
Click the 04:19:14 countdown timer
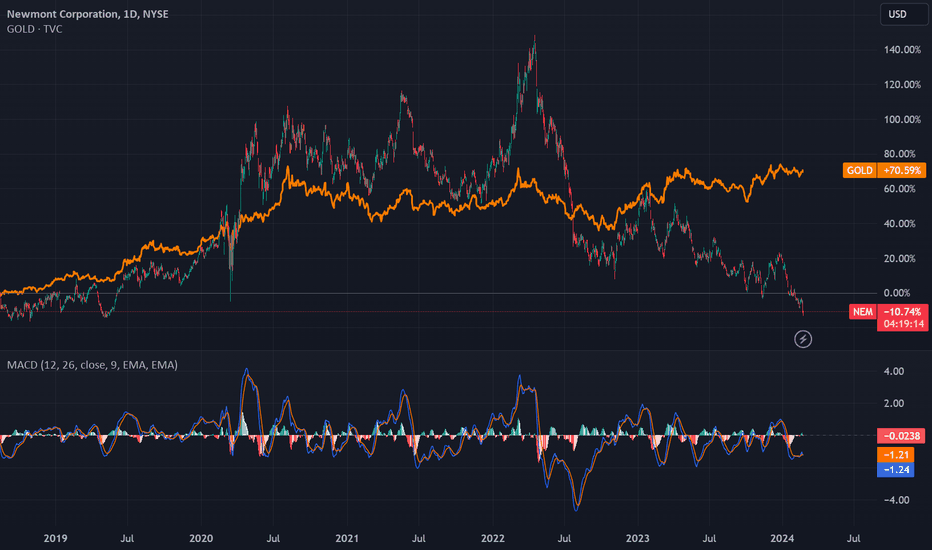[x=902, y=325]
